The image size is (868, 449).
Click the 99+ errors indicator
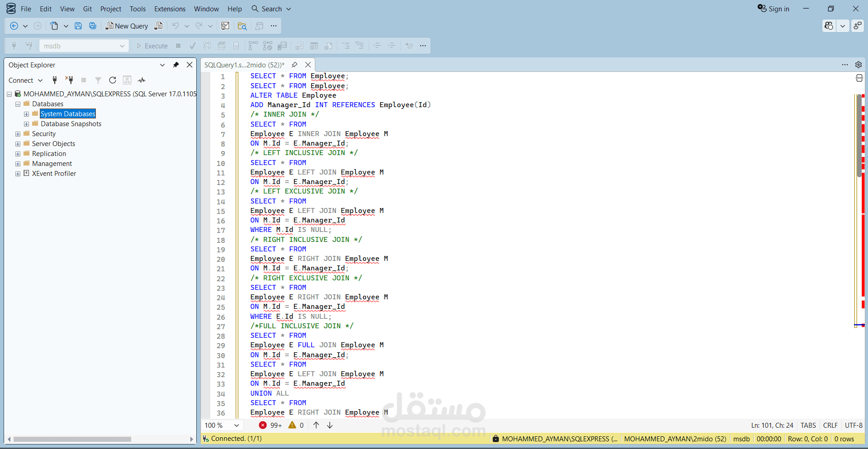[270, 425]
